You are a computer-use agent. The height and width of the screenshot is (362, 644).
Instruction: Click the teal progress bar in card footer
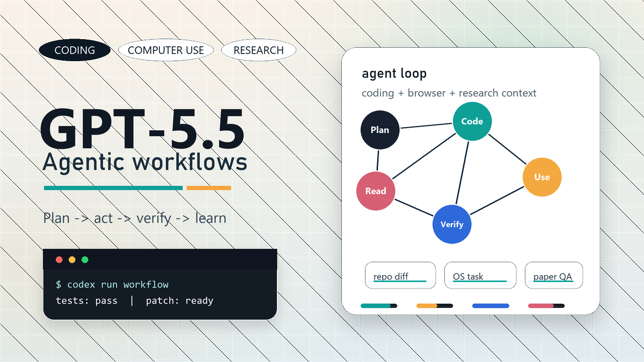click(379, 306)
